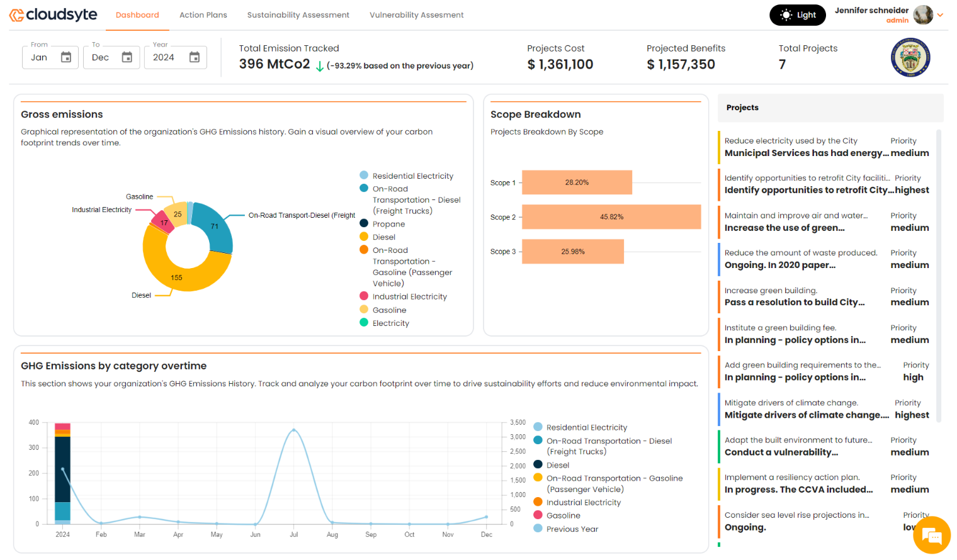The height and width of the screenshot is (560, 957).
Task: Switch to the Action Plans tab
Action: coord(203,15)
